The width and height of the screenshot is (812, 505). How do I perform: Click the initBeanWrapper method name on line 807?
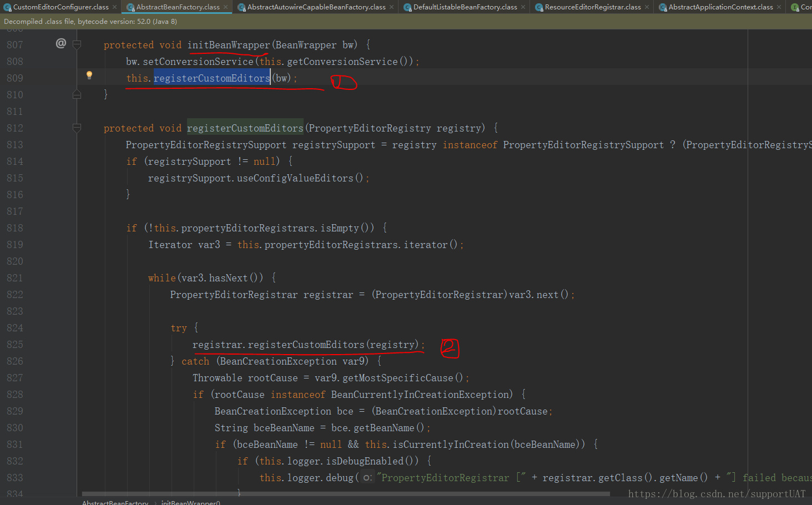click(x=229, y=45)
